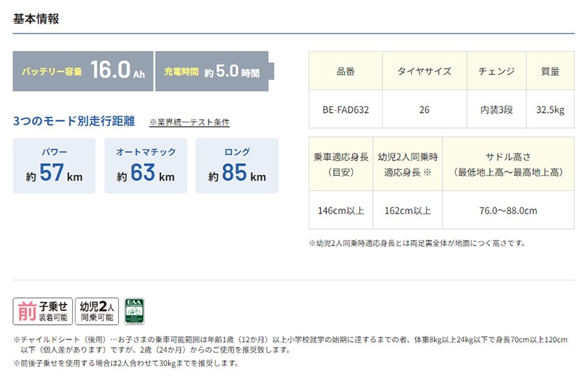This screenshot has width=588, height=380.
Task: Click the 品番 table header cell
Action: pos(345,71)
